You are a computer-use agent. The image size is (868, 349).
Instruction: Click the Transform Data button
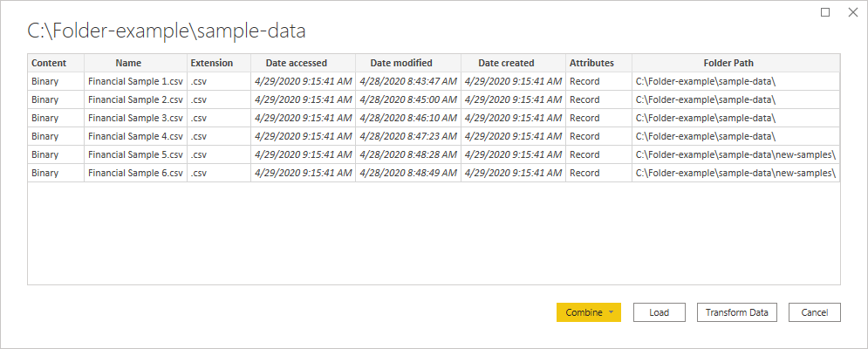click(x=736, y=312)
